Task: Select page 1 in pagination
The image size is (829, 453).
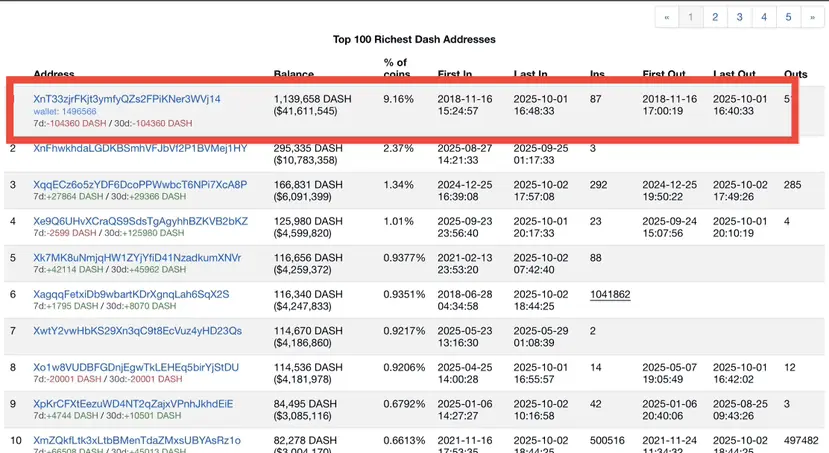Action: pos(690,17)
